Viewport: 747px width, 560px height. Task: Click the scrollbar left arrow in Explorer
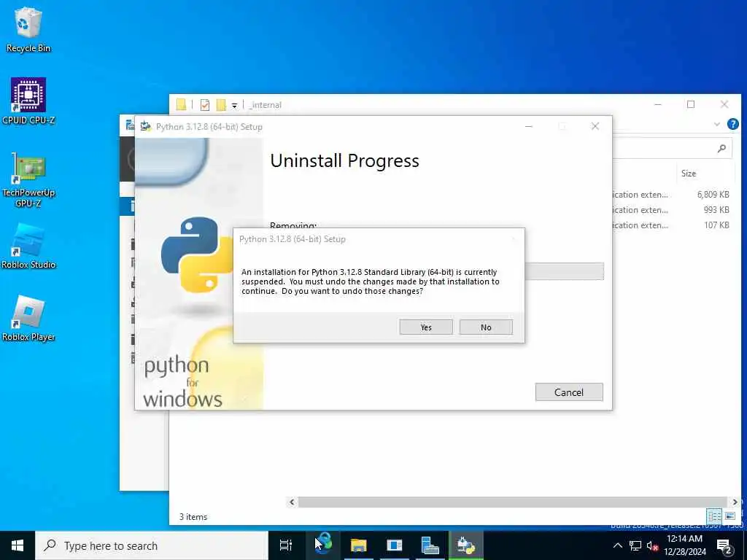(x=292, y=502)
